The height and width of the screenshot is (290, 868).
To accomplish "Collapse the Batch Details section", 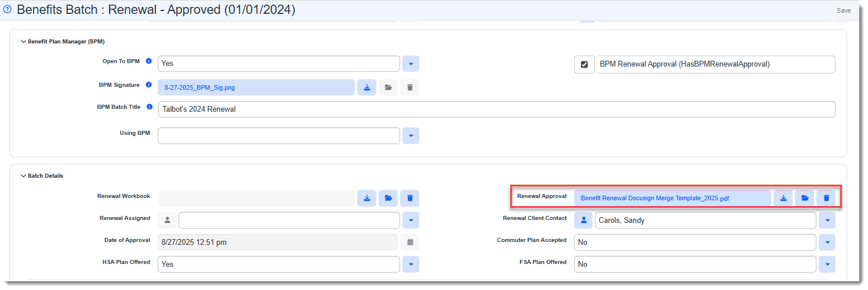I will [x=24, y=176].
